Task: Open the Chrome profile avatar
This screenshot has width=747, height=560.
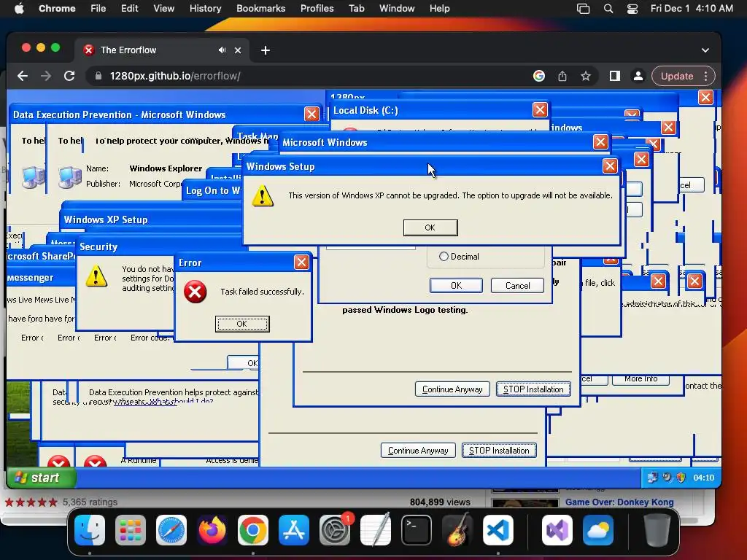Action: coord(638,76)
